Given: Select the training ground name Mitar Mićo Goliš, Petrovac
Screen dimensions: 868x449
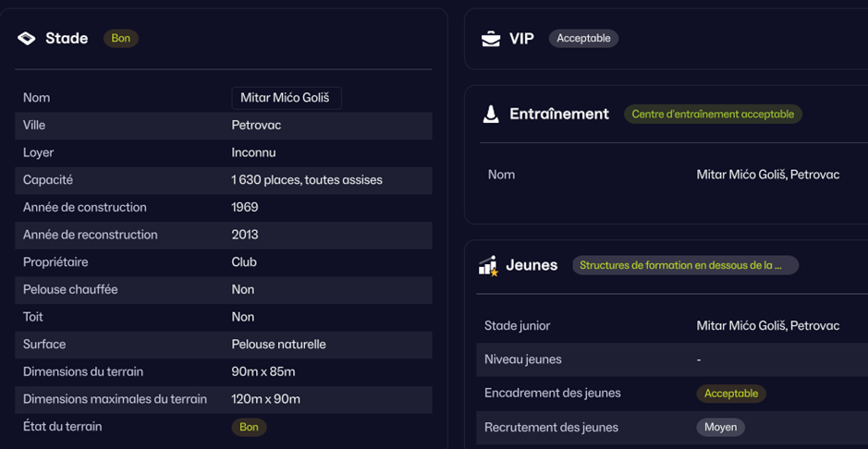Looking at the screenshot, I should [767, 175].
